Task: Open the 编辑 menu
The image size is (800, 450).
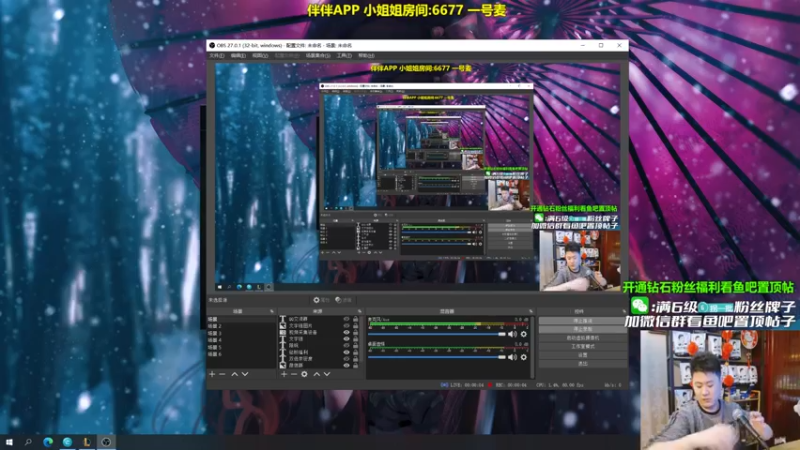Action: [x=238, y=56]
